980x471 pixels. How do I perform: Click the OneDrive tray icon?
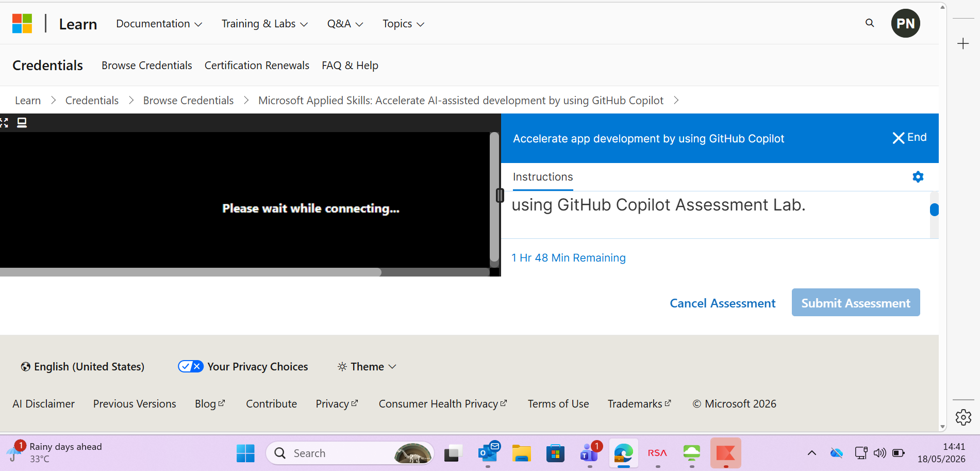pyautogui.click(x=836, y=453)
